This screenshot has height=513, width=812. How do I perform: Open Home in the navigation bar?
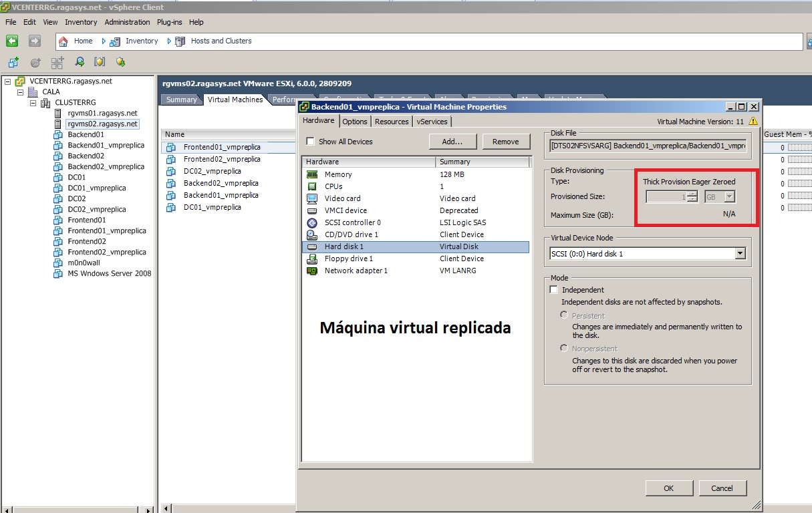click(83, 41)
